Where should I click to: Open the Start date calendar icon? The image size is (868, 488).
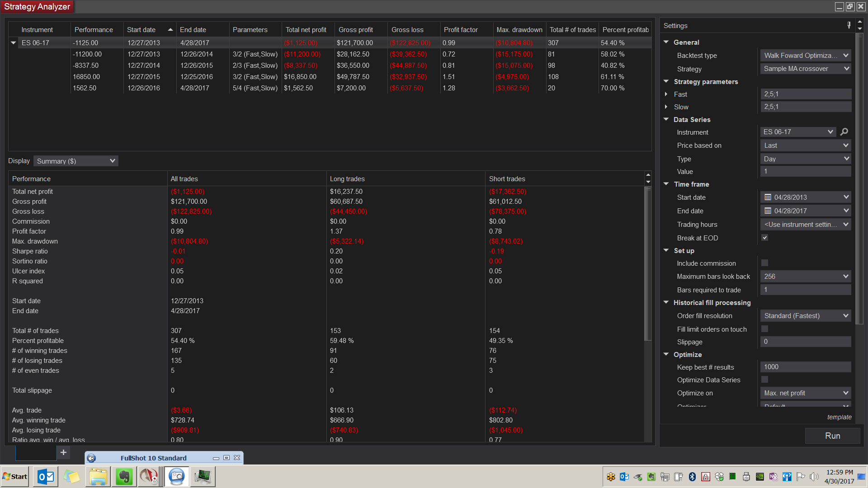tap(768, 197)
